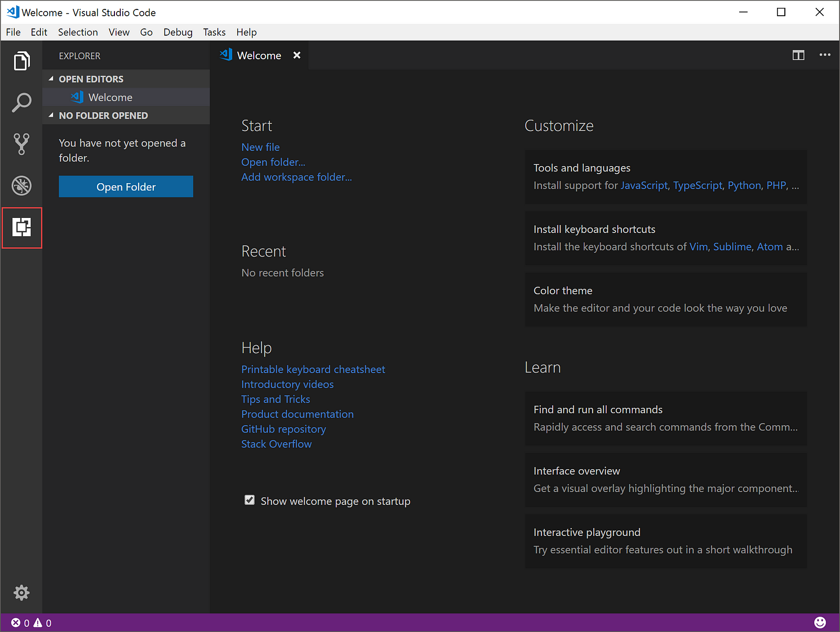
Task: Open the Color theme card
Action: pyautogui.click(x=666, y=299)
